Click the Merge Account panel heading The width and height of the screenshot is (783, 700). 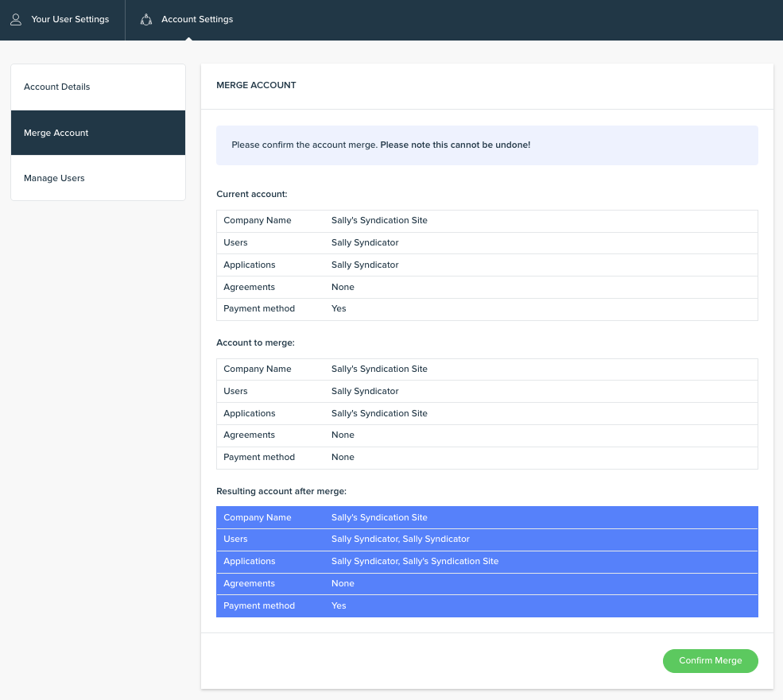[x=256, y=85]
